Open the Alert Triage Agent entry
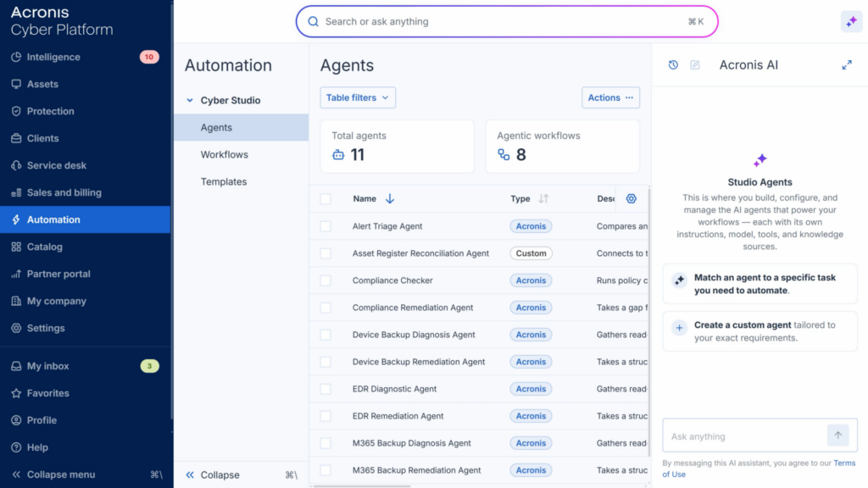Screen dimensions: 868x488 387,226
